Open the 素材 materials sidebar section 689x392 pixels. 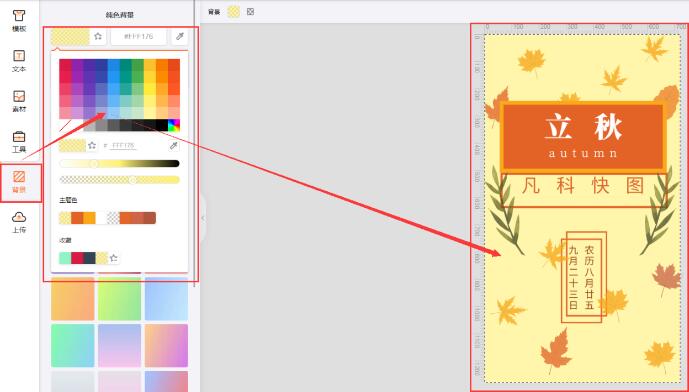[19, 101]
